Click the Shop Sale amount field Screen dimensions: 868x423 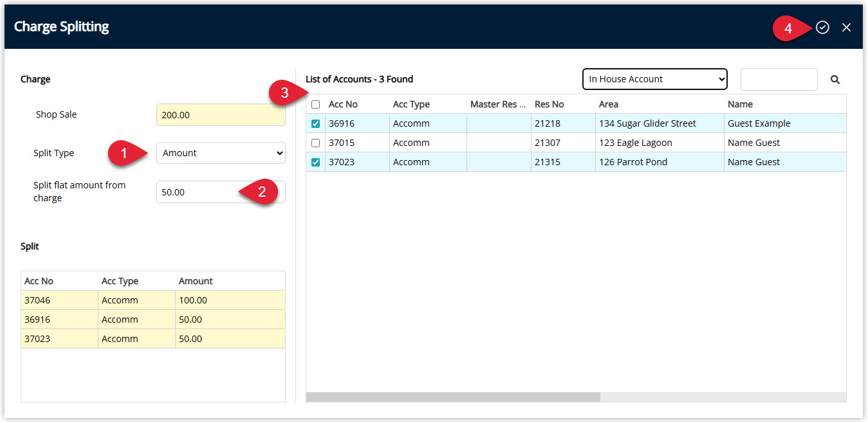tap(221, 114)
